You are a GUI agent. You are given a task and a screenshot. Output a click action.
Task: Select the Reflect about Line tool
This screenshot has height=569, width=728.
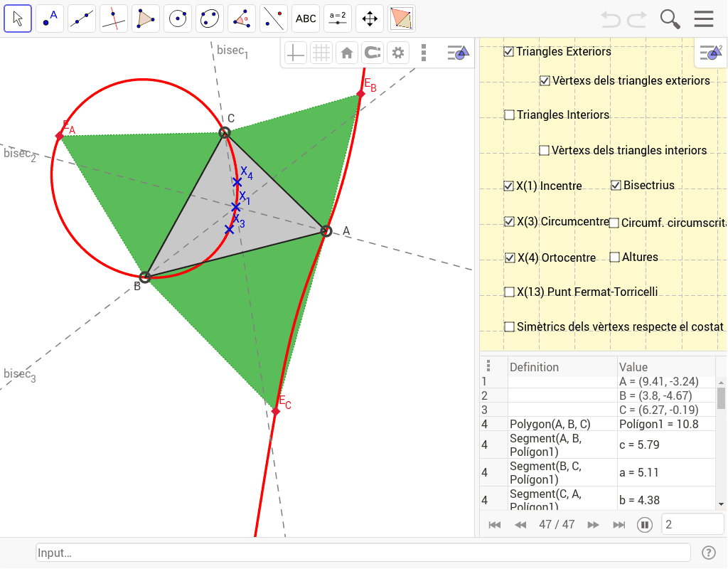[274, 18]
